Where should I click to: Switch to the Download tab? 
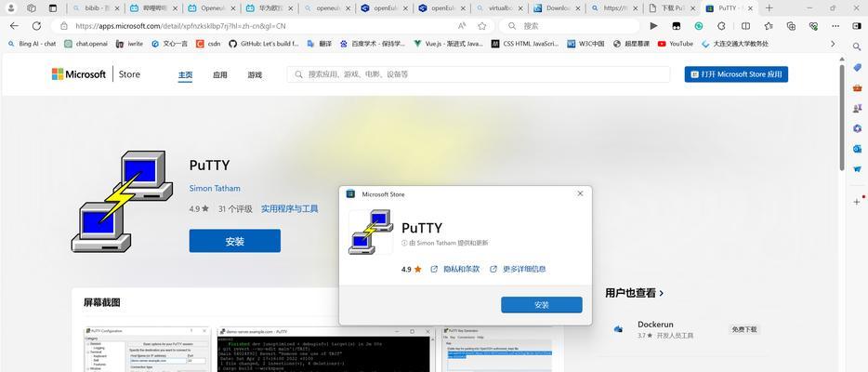click(x=558, y=8)
